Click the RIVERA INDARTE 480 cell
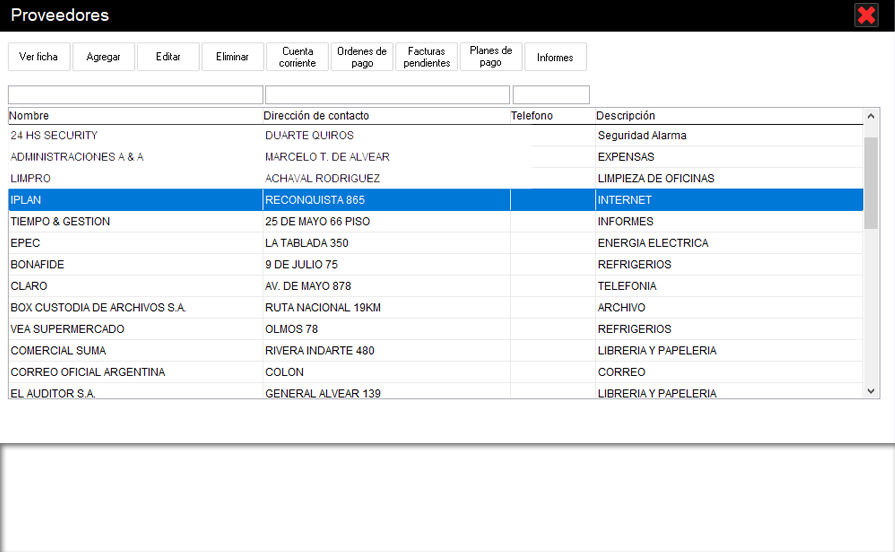 tap(386, 350)
